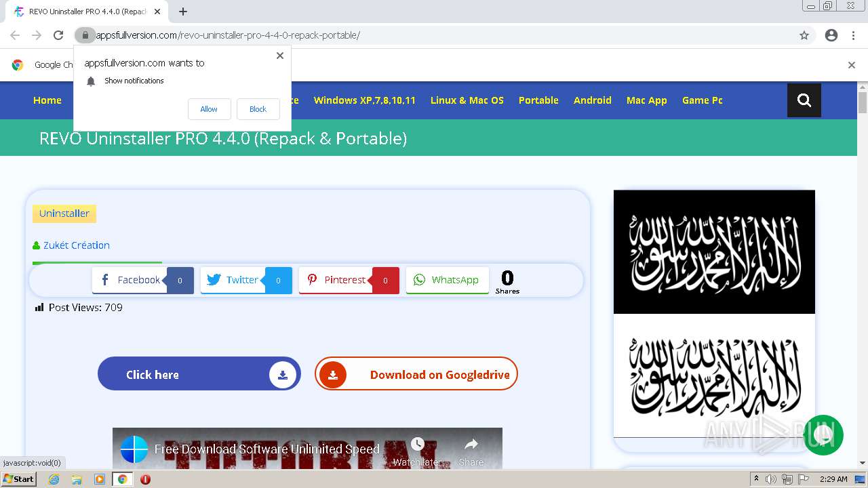The height and width of the screenshot is (488, 868).
Task: Share the post on Twitter
Action: click(x=233, y=280)
